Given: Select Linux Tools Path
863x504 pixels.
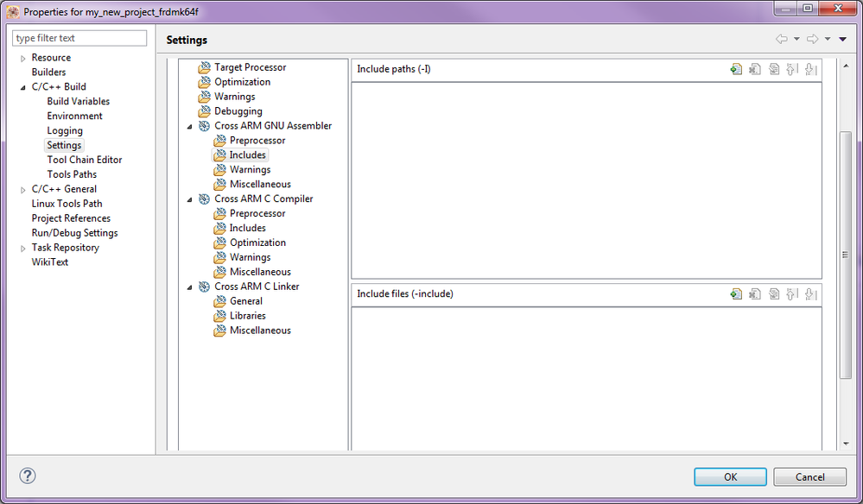Looking at the screenshot, I should point(67,204).
